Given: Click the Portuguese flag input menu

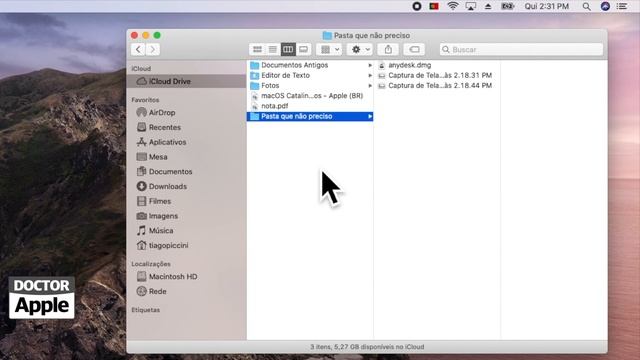Looking at the screenshot, I should point(434,6).
